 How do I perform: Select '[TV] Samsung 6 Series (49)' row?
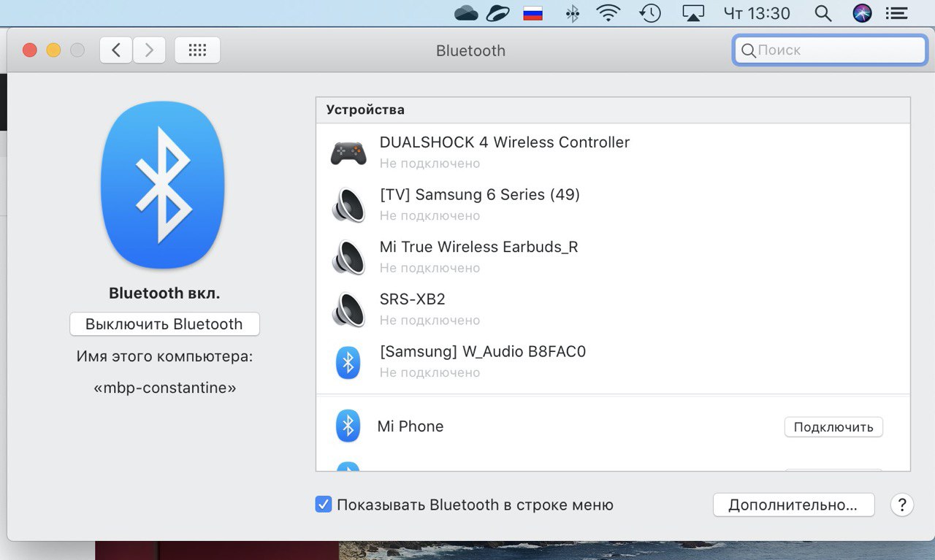pyautogui.click(x=613, y=204)
